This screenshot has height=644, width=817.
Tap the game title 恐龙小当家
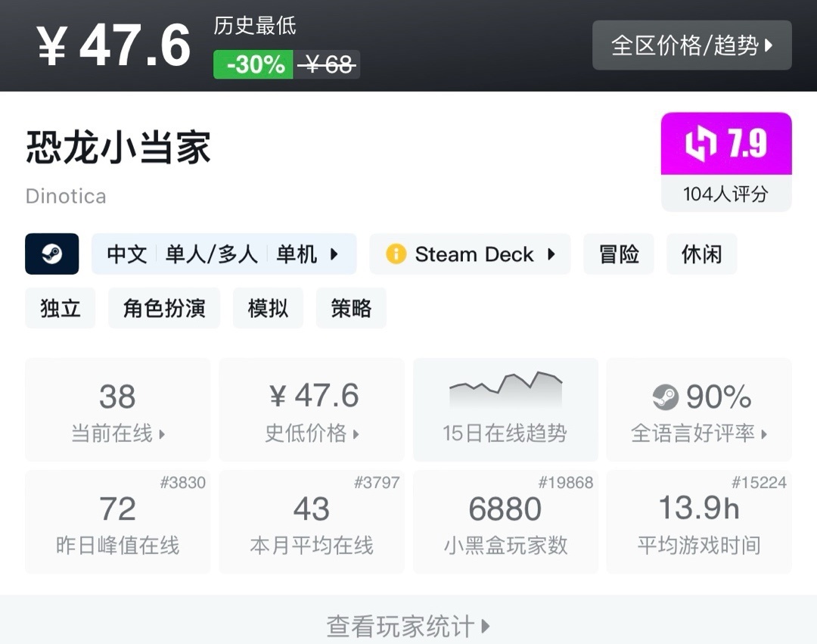[118, 148]
